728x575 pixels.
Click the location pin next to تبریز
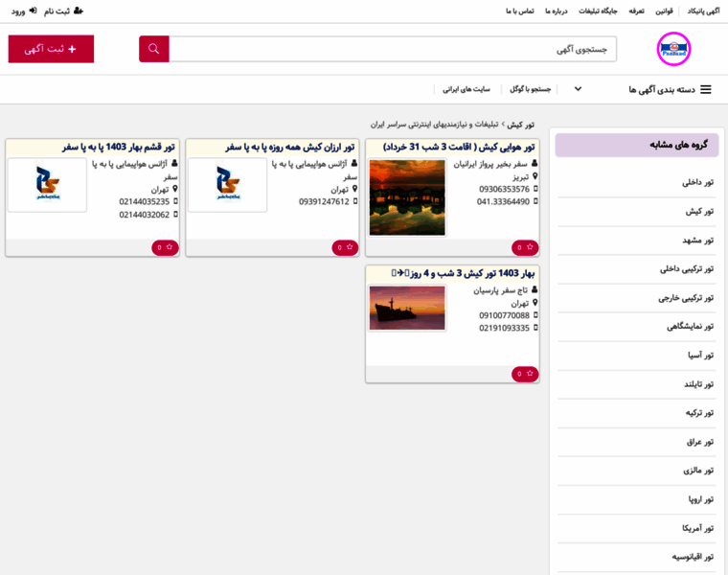(x=535, y=176)
